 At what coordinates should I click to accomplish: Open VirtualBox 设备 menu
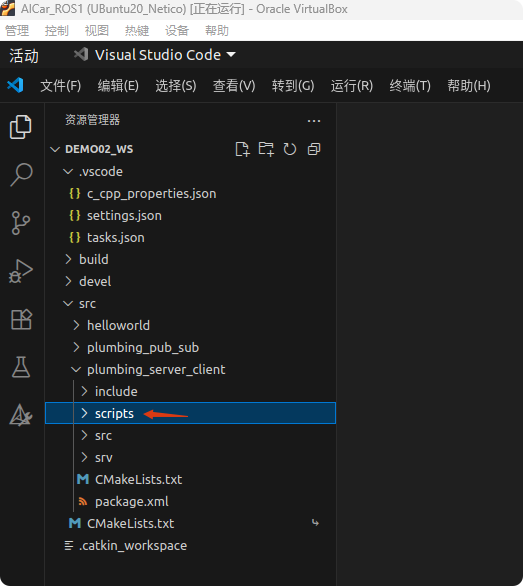pos(177,31)
